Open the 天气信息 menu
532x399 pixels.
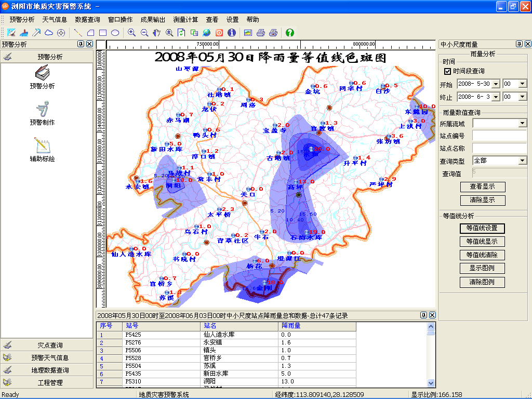tap(55, 20)
